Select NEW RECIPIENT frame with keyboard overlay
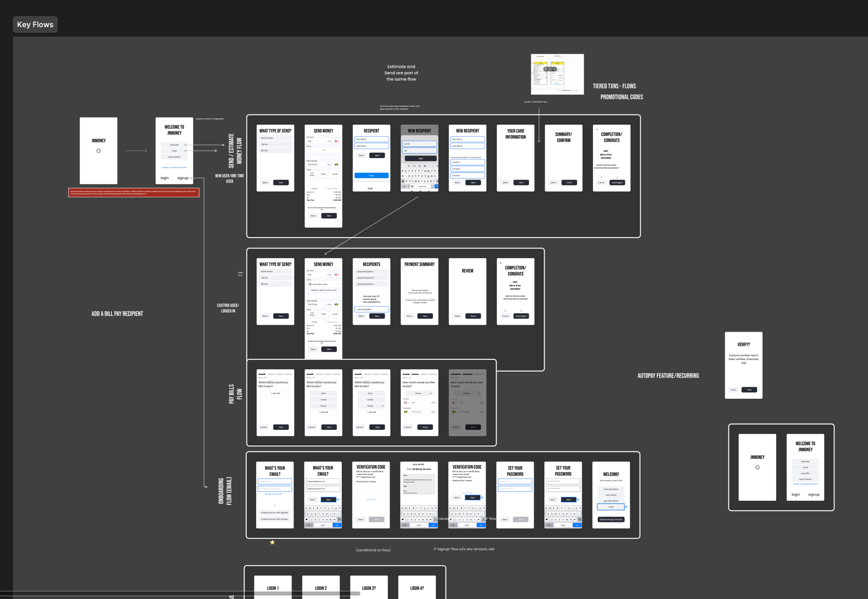 pyautogui.click(x=419, y=158)
